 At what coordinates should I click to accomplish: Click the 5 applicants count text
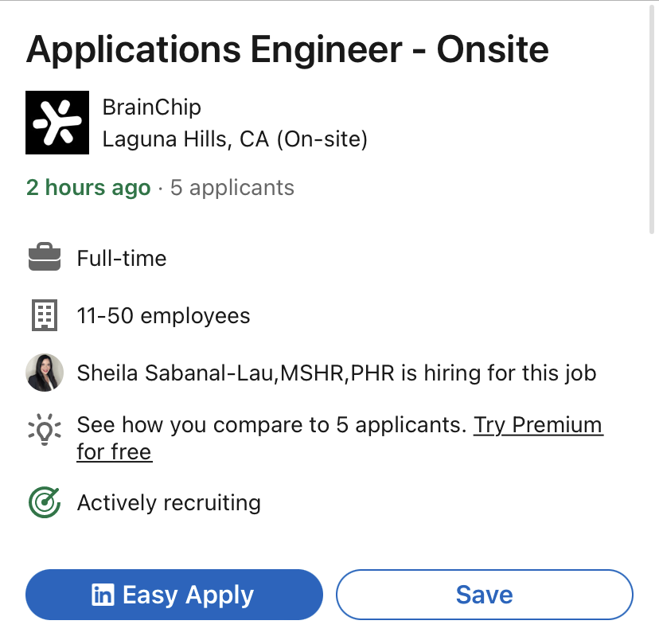[x=232, y=188]
